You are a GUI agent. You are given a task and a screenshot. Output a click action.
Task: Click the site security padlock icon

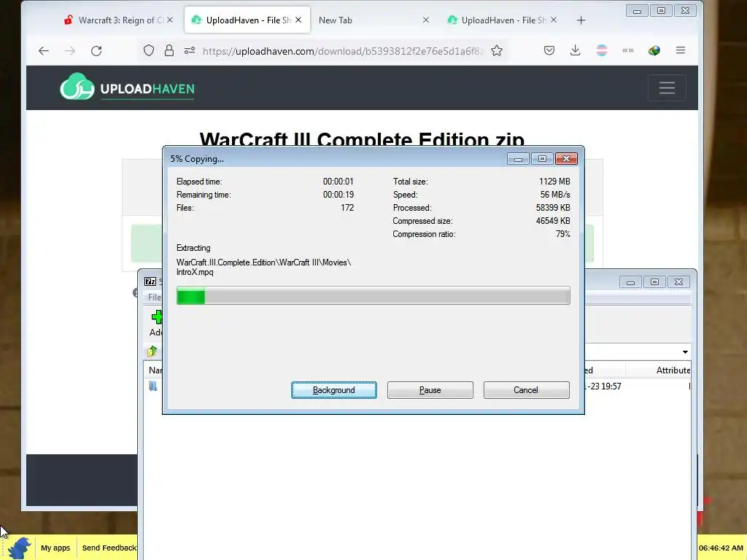(x=169, y=50)
